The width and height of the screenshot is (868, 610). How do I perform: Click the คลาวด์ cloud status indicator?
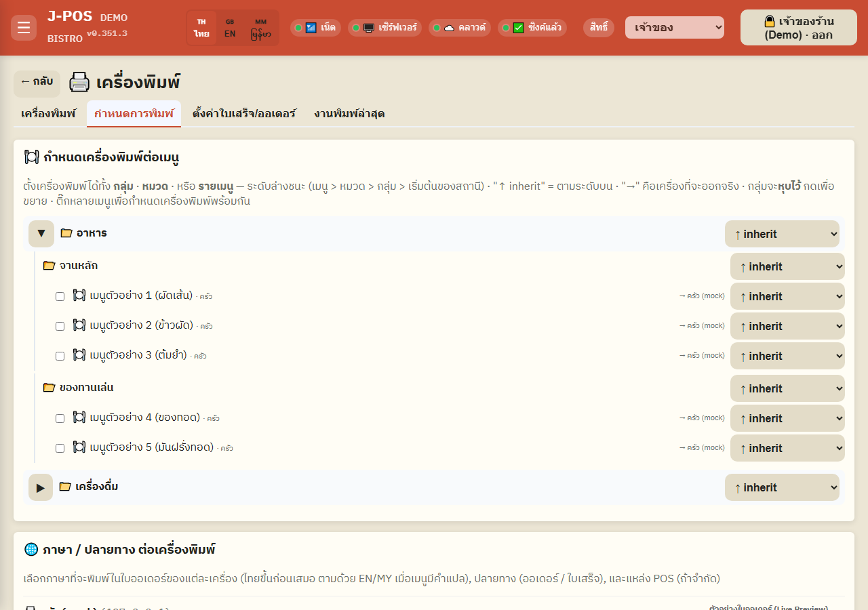click(x=459, y=28)
